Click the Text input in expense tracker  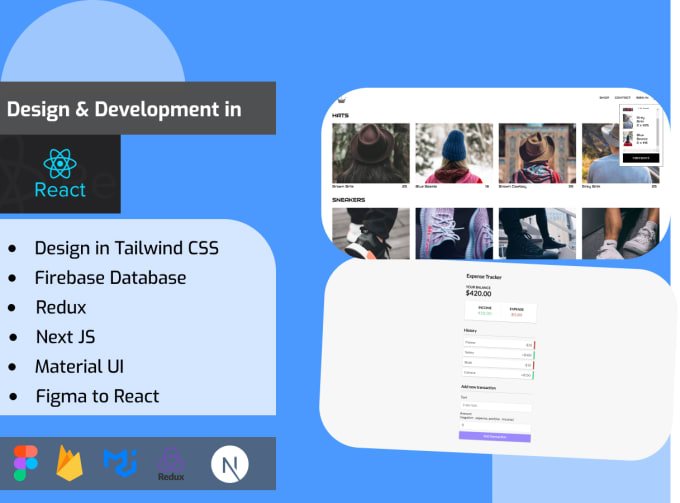point(496,406)
